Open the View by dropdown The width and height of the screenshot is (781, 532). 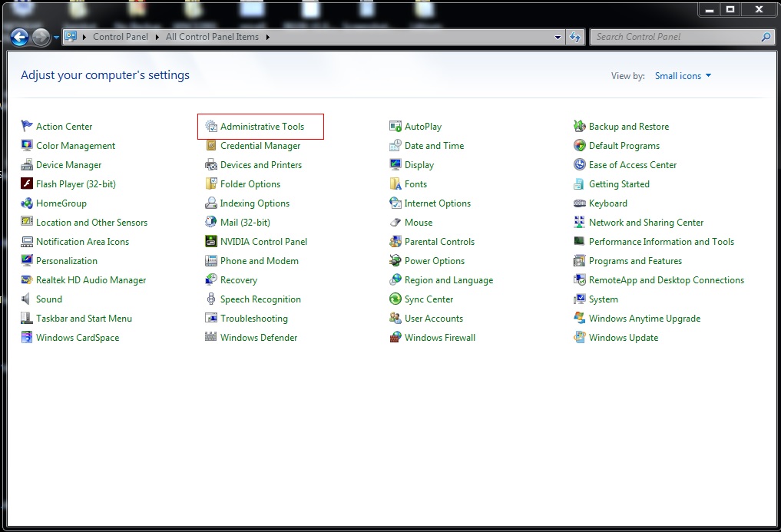tap(683, 75)
